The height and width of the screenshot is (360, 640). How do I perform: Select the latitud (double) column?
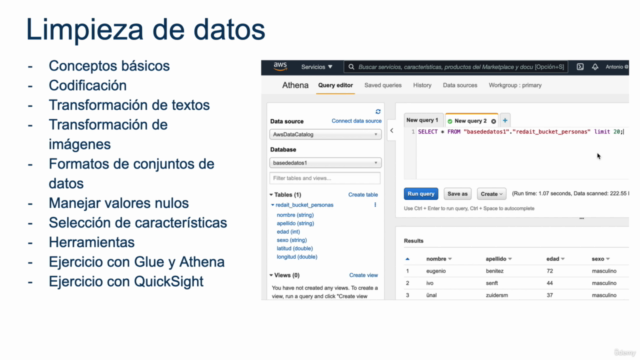pyautogui.click(x=295, y=249)
